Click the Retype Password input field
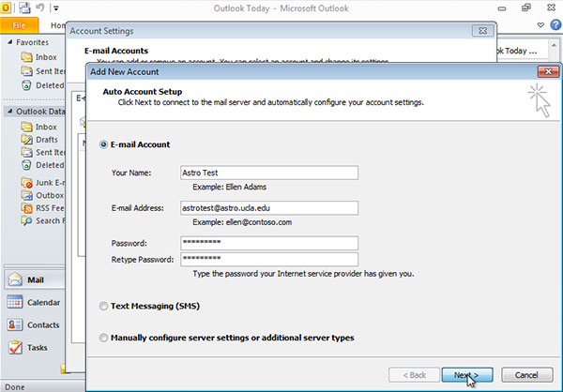The height and width of the screenshot is (392, 563). point(269,260)
